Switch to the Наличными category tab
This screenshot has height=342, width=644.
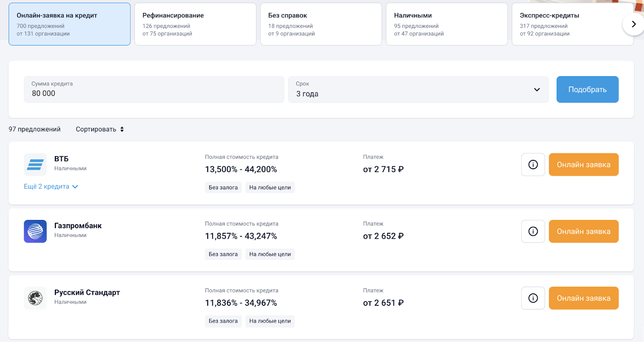tap(447, 24)
